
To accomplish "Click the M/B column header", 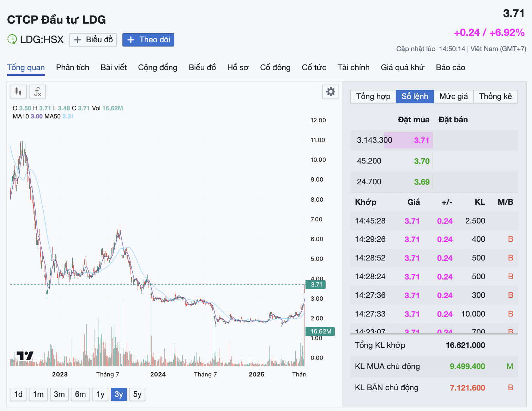I will [x=505, y=202].
